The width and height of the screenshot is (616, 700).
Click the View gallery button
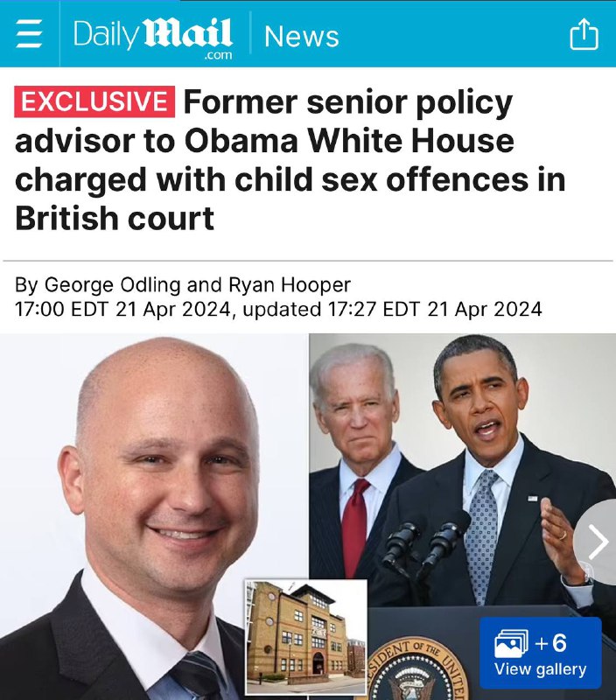click(540, 653)
